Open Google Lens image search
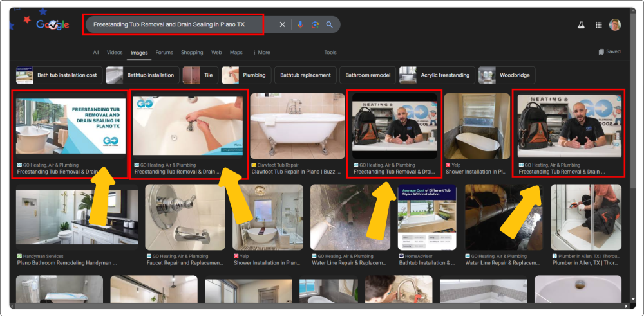 click(x=315, y=24)
